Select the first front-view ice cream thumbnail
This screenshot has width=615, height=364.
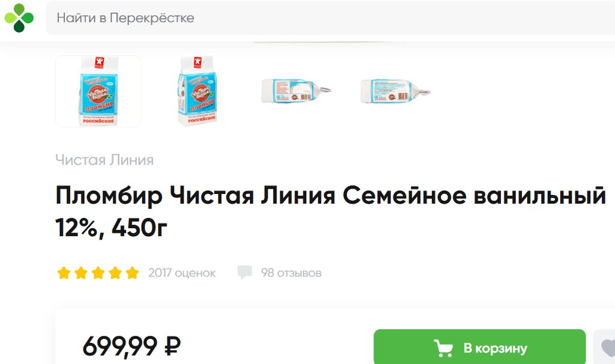pos(98,91)
